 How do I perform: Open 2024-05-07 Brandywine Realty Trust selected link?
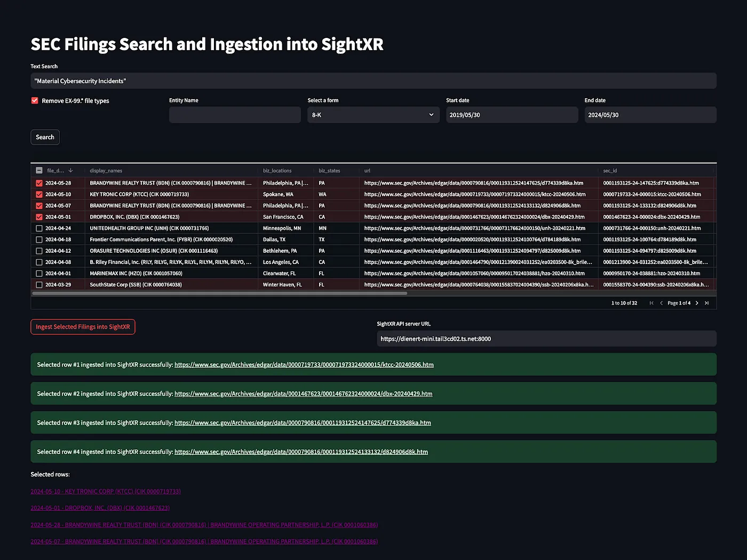(204, 541)
